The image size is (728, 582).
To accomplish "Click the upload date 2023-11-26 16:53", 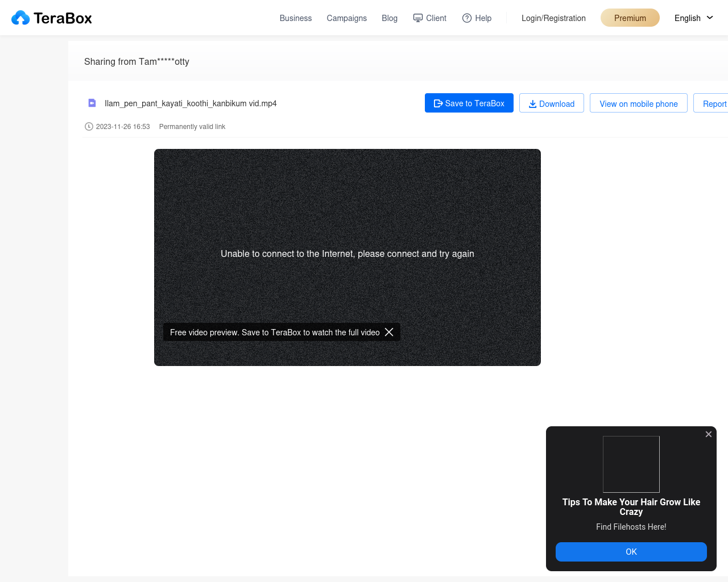I will tap(123, 127).
